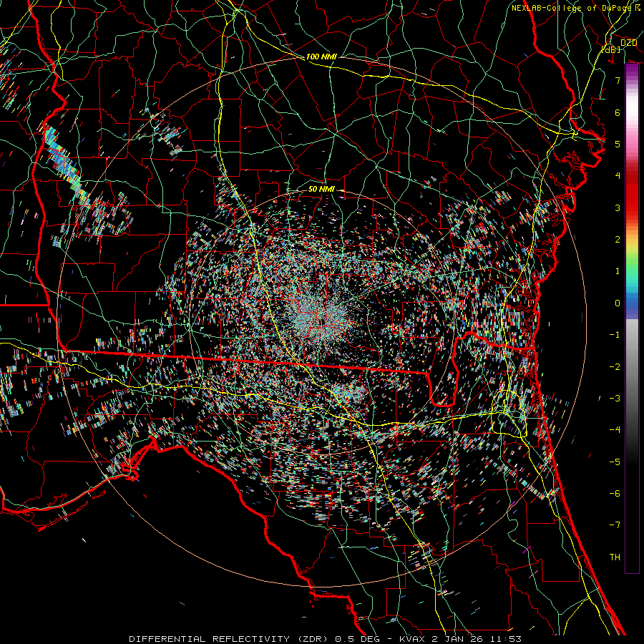Click the '4' value on color scale

618,176
